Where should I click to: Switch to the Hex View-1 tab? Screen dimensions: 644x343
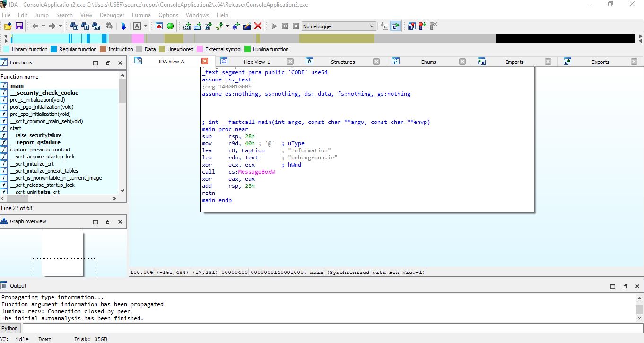click(257, 62)
